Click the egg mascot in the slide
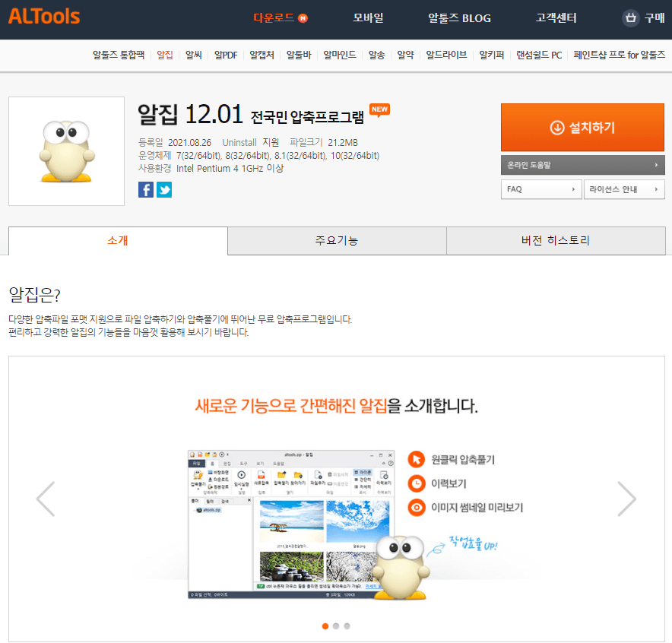 [x=401, y=567]
